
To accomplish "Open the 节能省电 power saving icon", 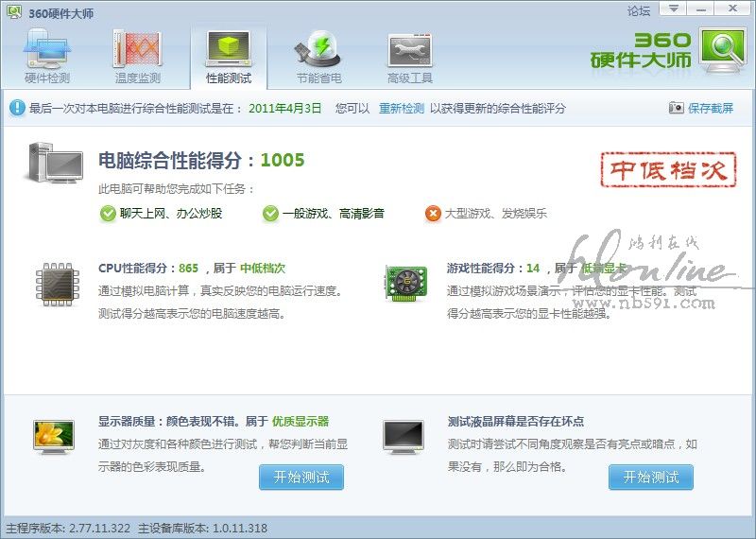I will tap(318, 49).
